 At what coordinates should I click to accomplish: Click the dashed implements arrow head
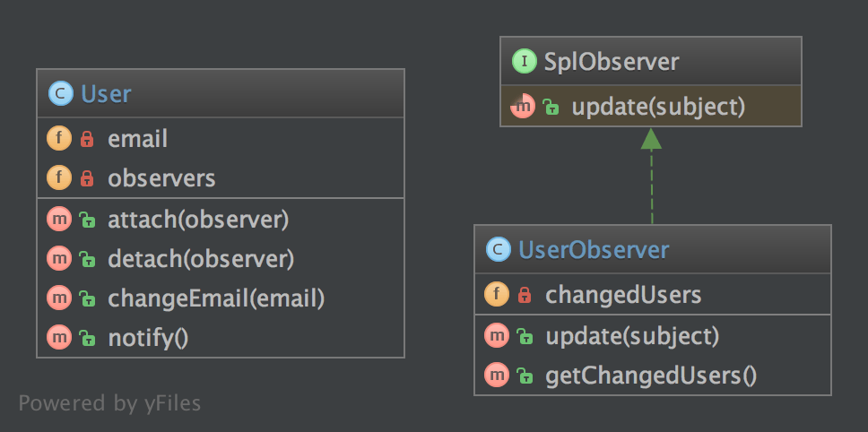(652, 138)
